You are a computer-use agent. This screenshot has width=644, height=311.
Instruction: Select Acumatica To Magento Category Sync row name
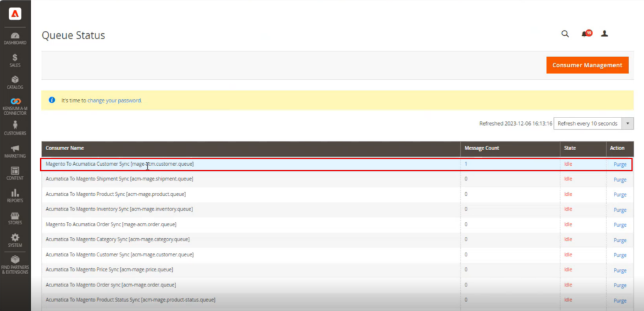coord(118,239)
